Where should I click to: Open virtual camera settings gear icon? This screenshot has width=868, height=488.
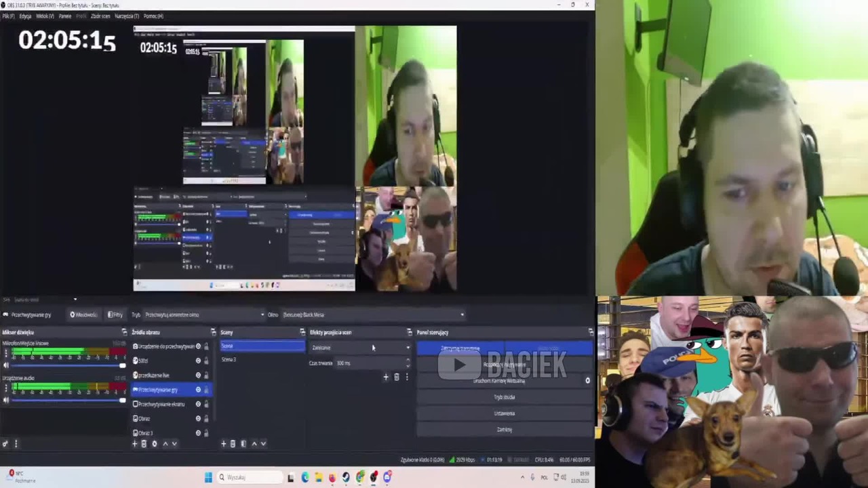click(587, 381)
